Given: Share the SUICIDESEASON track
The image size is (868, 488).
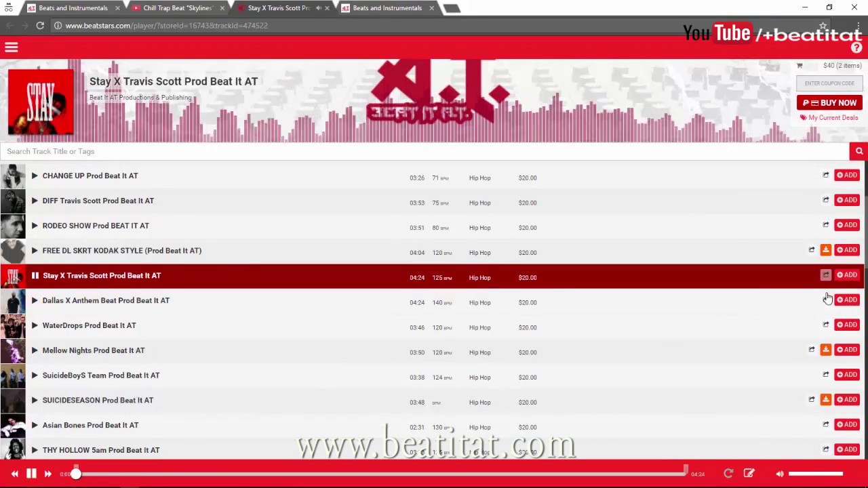Looking at the screenshot, I should pyautogui.click(x=811, y=400).
